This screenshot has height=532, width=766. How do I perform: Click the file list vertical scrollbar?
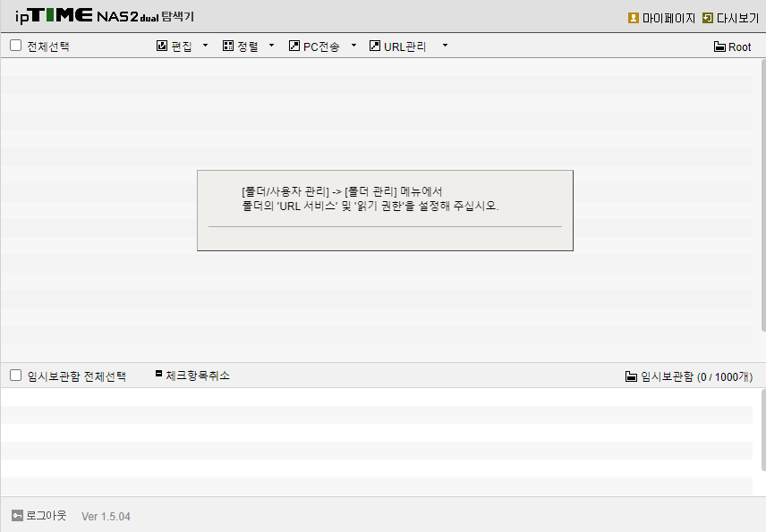(x=763, y=196)
